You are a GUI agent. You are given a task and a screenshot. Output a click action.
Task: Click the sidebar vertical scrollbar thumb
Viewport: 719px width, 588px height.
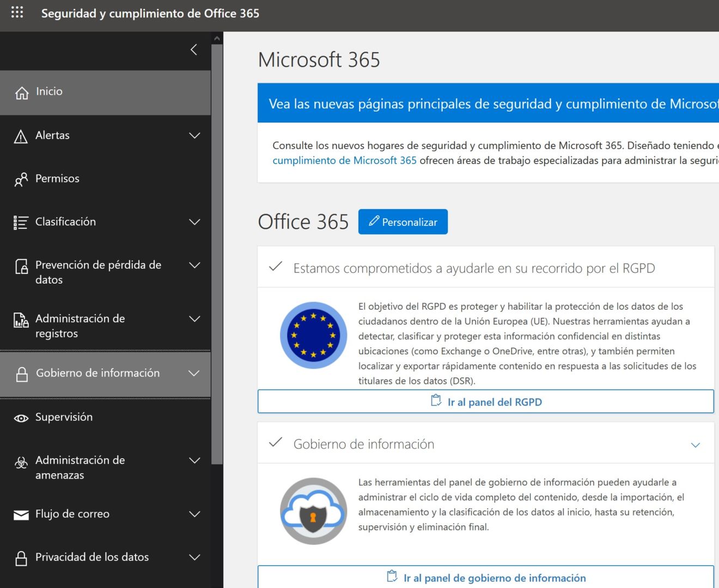[x=217, y=254]
